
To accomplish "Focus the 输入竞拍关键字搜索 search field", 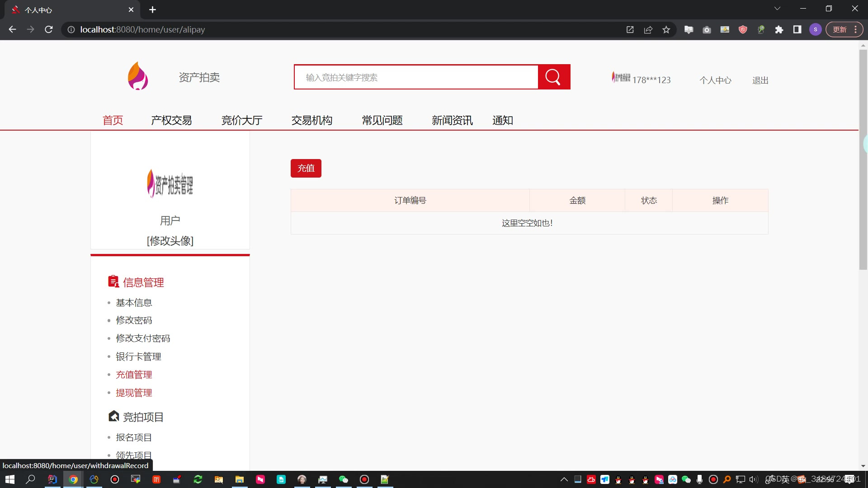I will click(x=416, y=77).
